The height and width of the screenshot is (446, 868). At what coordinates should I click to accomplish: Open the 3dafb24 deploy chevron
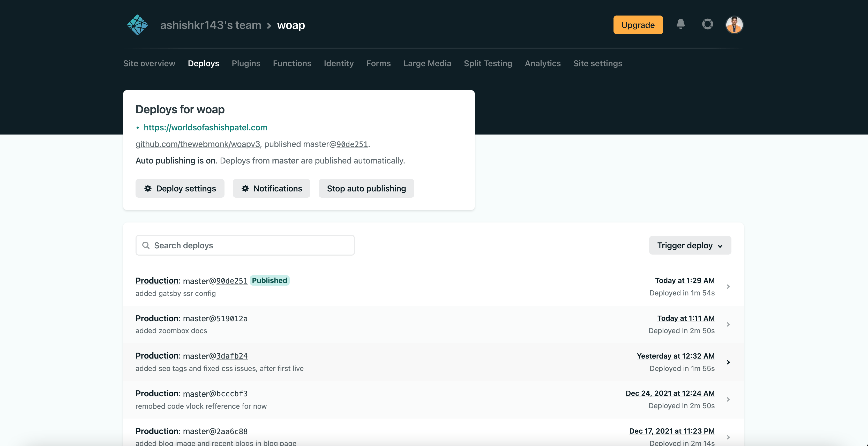click(728, 362)
